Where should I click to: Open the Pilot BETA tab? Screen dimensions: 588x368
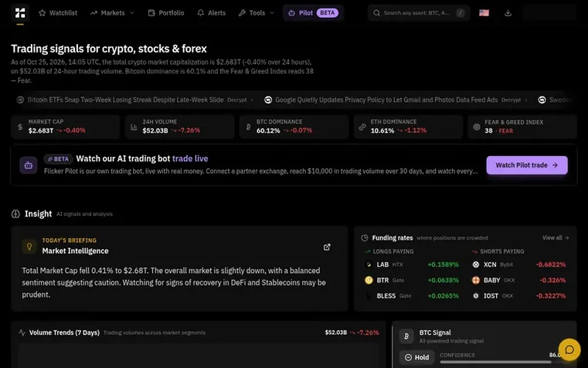pos(313,13)
